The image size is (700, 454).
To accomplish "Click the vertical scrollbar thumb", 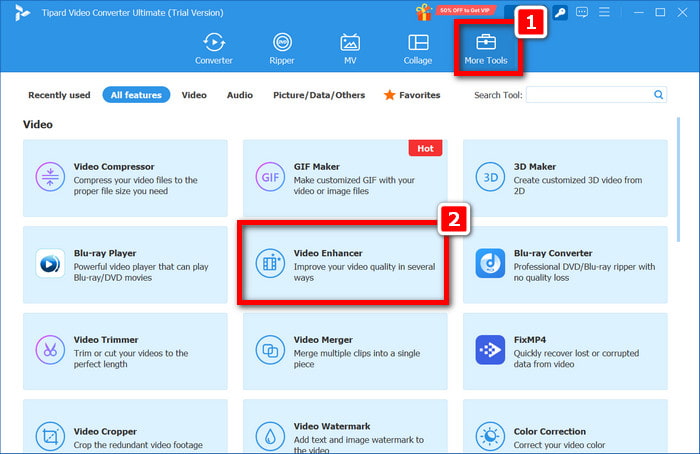I will coord(678,179).
